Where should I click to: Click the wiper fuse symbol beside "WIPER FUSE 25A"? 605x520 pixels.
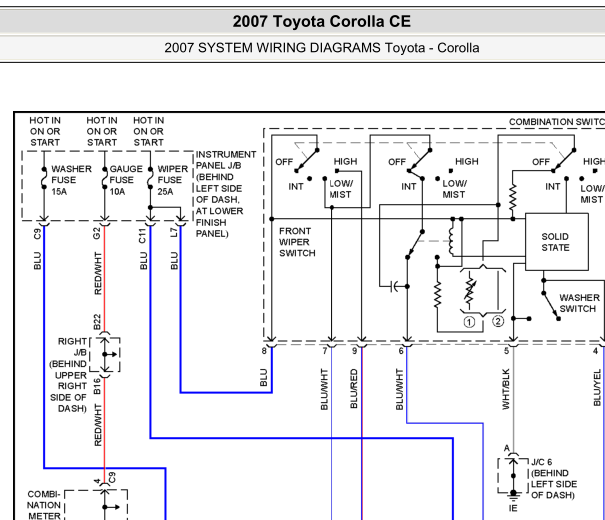pos(150,179)
